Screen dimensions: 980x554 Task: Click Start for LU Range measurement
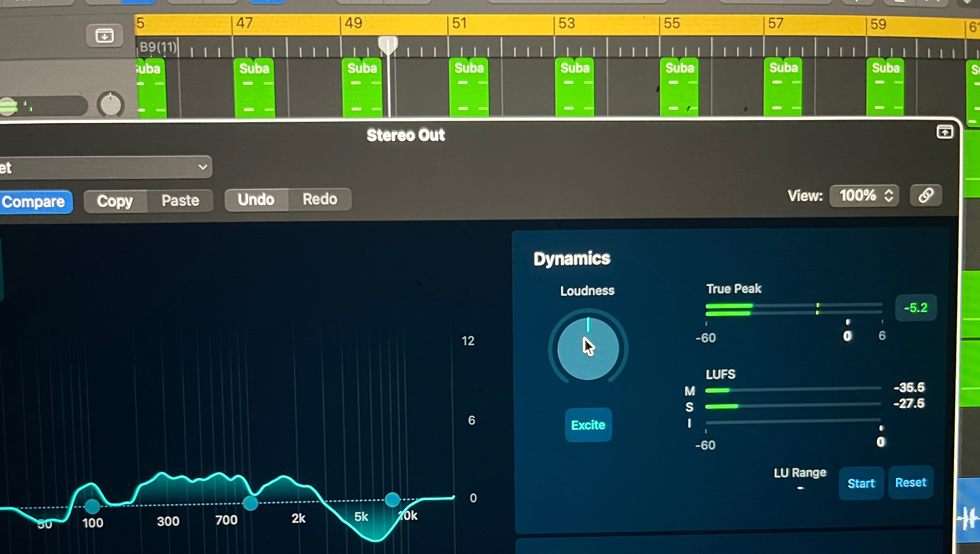pos(861,483)
